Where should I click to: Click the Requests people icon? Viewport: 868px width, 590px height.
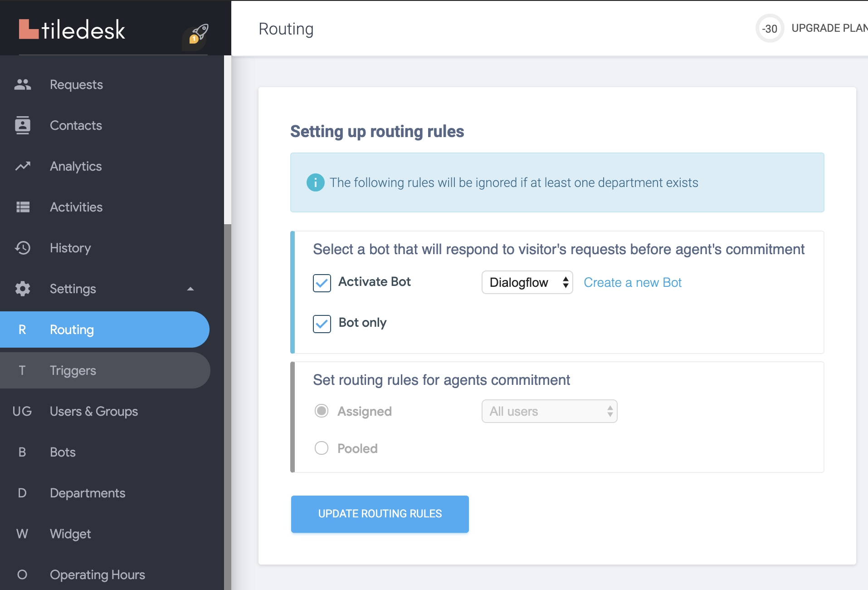23,84
